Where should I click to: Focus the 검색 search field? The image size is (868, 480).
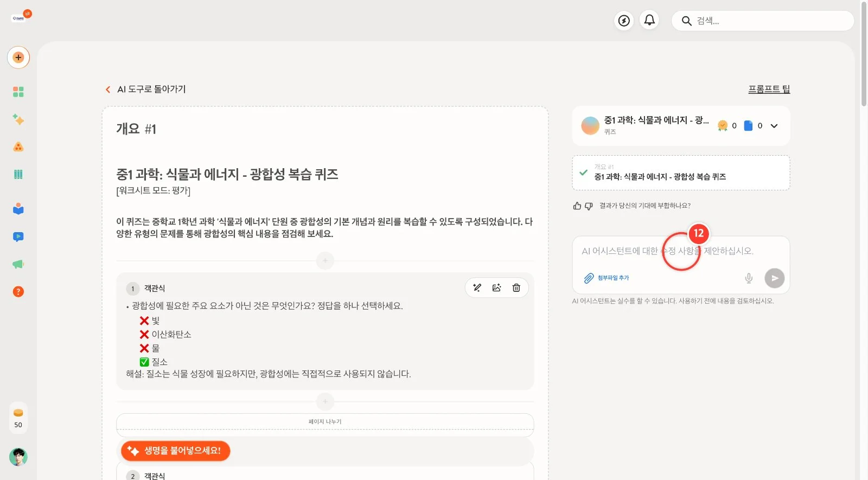click(763, 21)
